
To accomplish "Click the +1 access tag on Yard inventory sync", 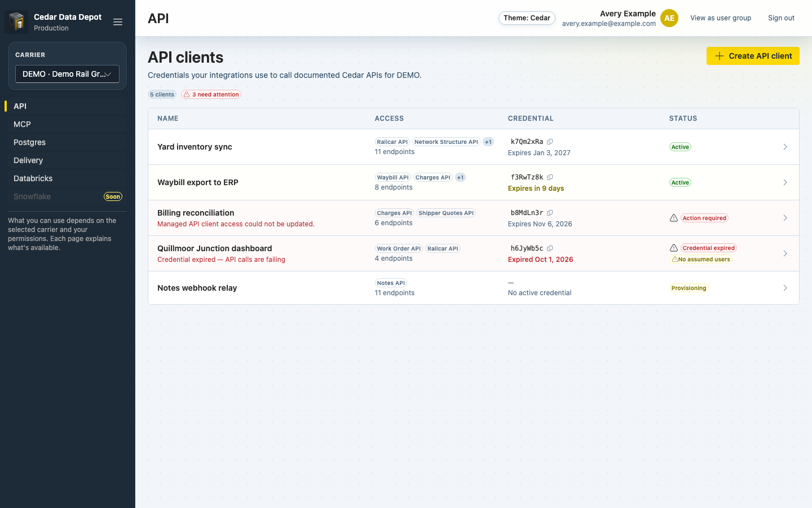I will [x=488, y=142].
